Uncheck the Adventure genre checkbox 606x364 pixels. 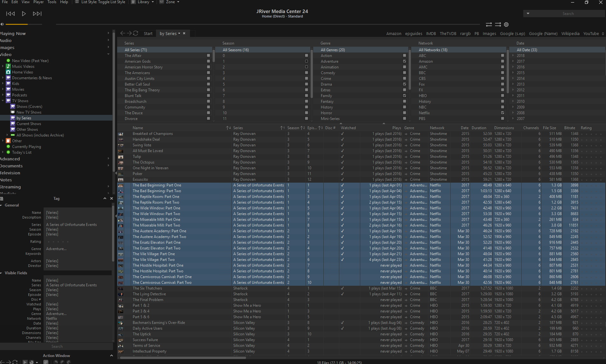pyautogui.click(x=405, y=61)
